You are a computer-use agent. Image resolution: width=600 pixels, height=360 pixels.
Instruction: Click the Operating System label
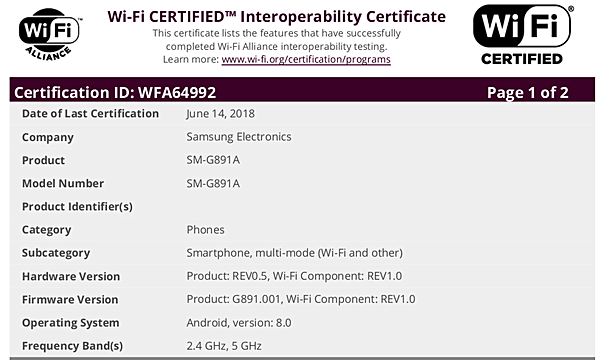click(70, 323)
